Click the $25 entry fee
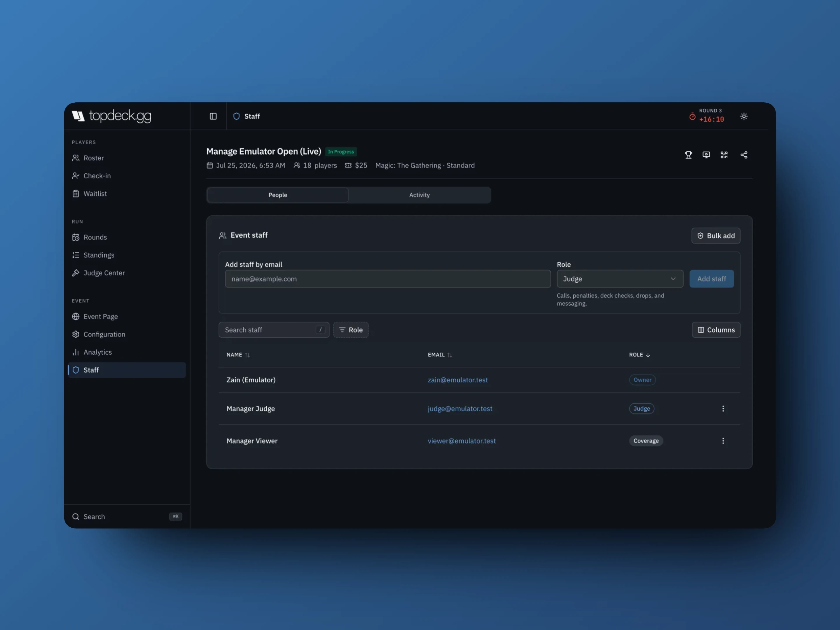 [356, 166]
